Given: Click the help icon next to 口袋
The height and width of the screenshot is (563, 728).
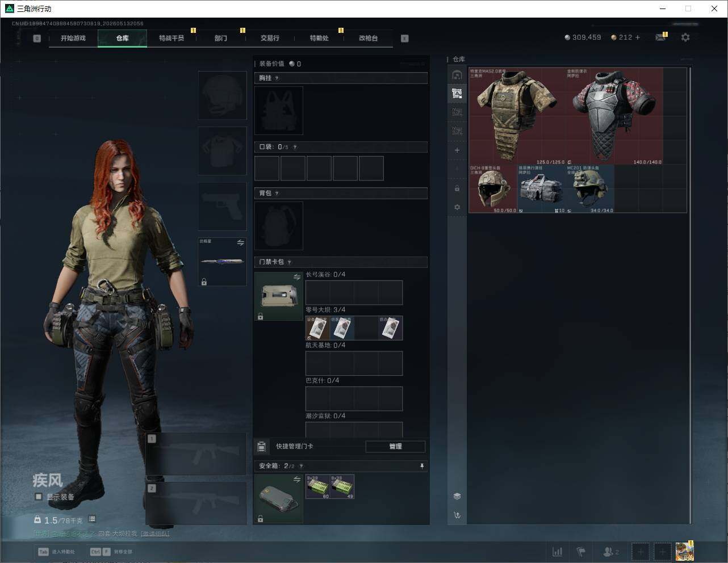Looking at the screenshot, I should pyautogui.click(x=295, y=148).
